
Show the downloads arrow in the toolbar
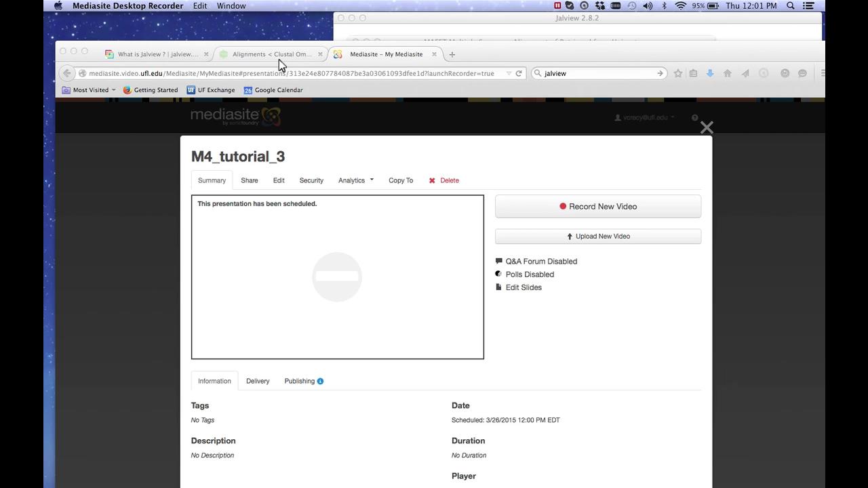tap(710, 73)
